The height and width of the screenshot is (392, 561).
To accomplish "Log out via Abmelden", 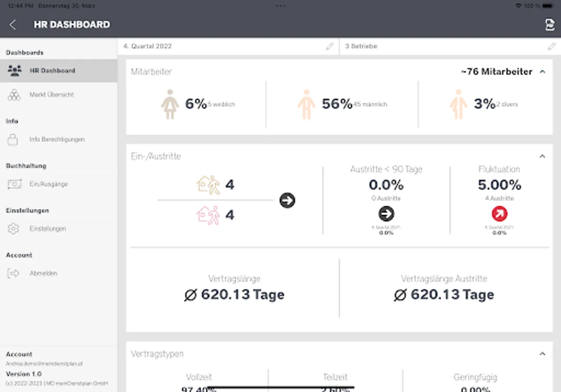I will click(59, 274).
